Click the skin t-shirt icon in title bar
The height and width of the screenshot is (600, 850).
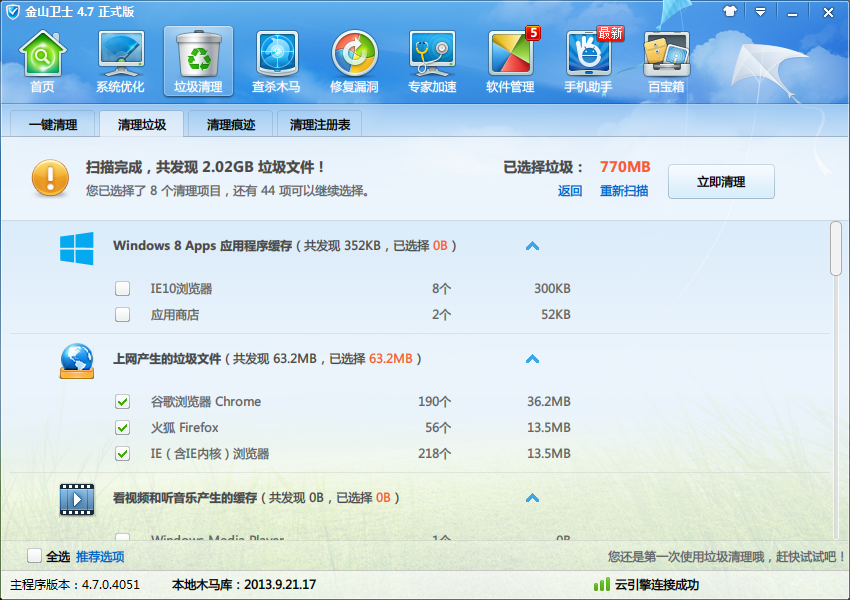730,11
